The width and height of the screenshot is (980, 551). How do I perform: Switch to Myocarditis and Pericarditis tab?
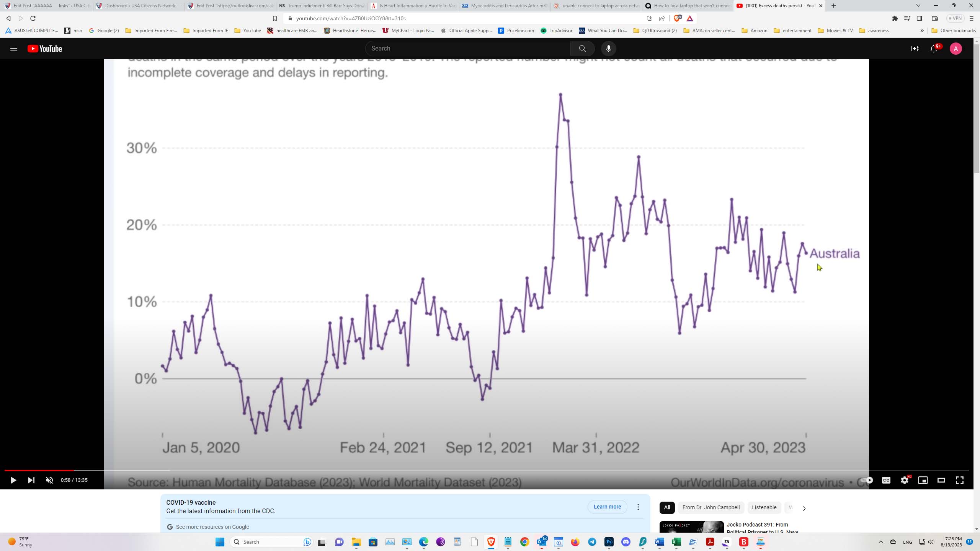pyautogui.click(x=505, y=5)
